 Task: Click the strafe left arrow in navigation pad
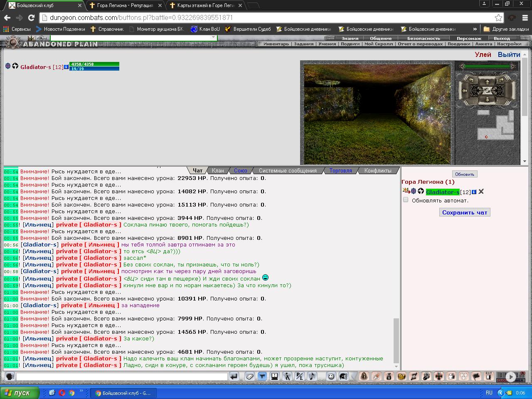465,90
